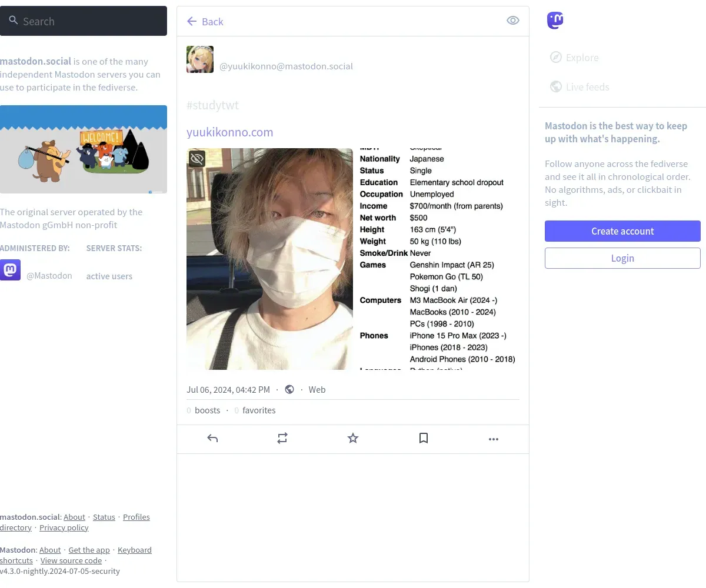Open the Mastodon logo home link
The width and height of the screenshot is (706, 588).
pyautogui.click(x=555, y=21)
